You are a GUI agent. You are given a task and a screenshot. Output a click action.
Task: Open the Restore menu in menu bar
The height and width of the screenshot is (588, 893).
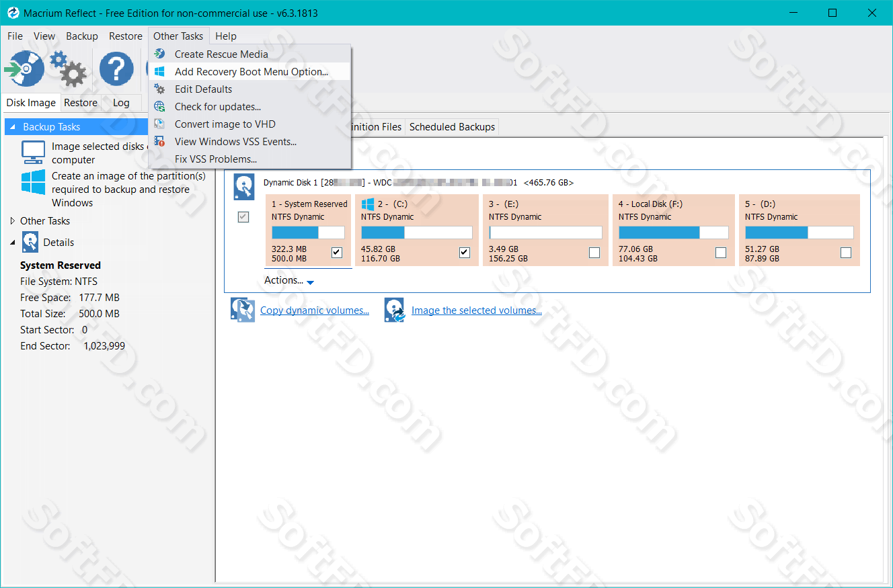tap(126, 36)
